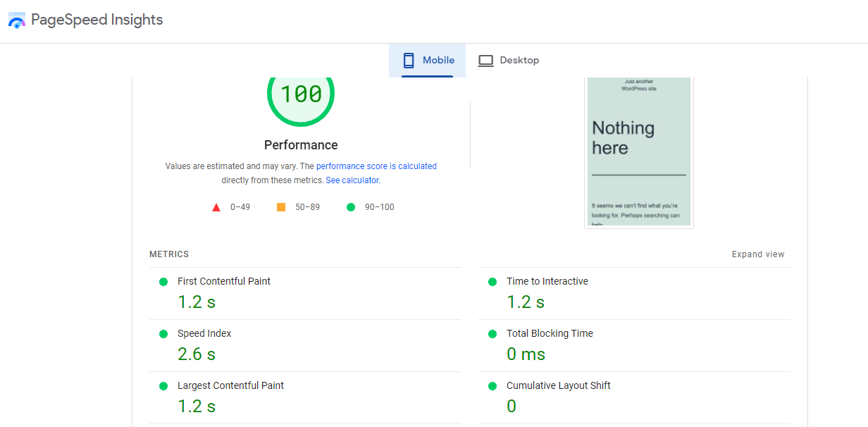
Task: Select the Cumulative Layout Shift label
Action: pos(559,385)
